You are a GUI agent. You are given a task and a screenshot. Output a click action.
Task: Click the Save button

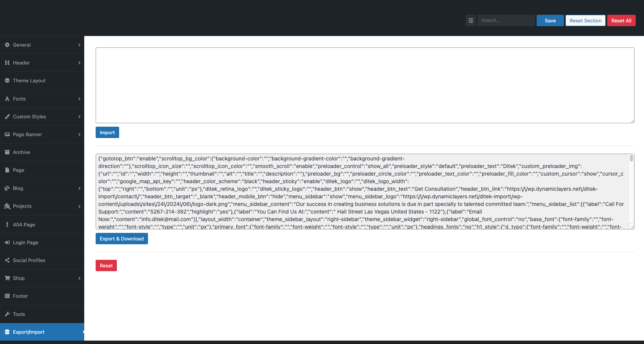click(x=550, y=20)
